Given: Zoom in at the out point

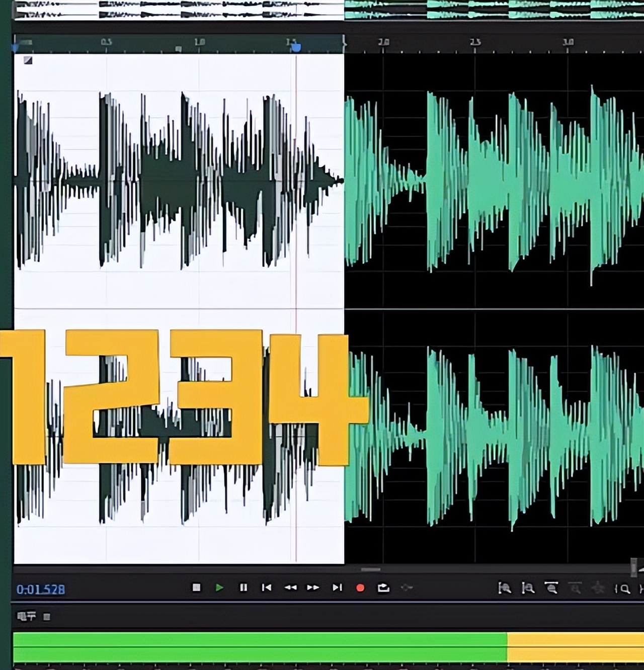Looking at the screenshot, I should 528,588.
